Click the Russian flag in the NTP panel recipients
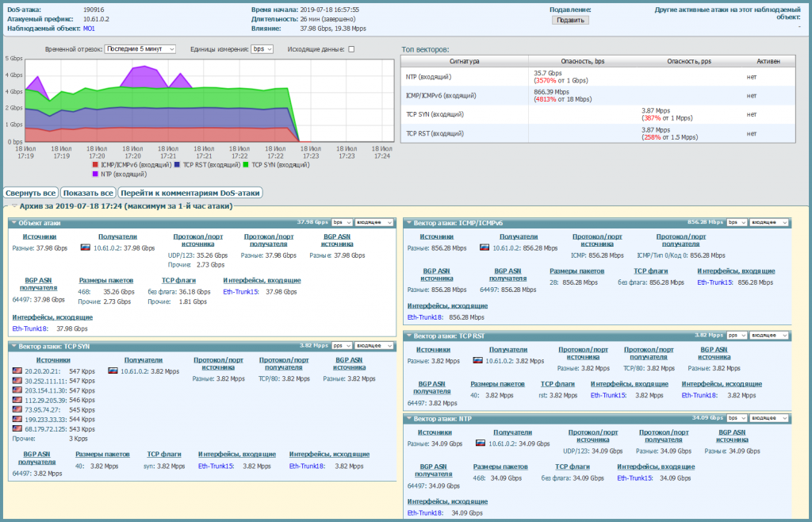 (480, 443)
